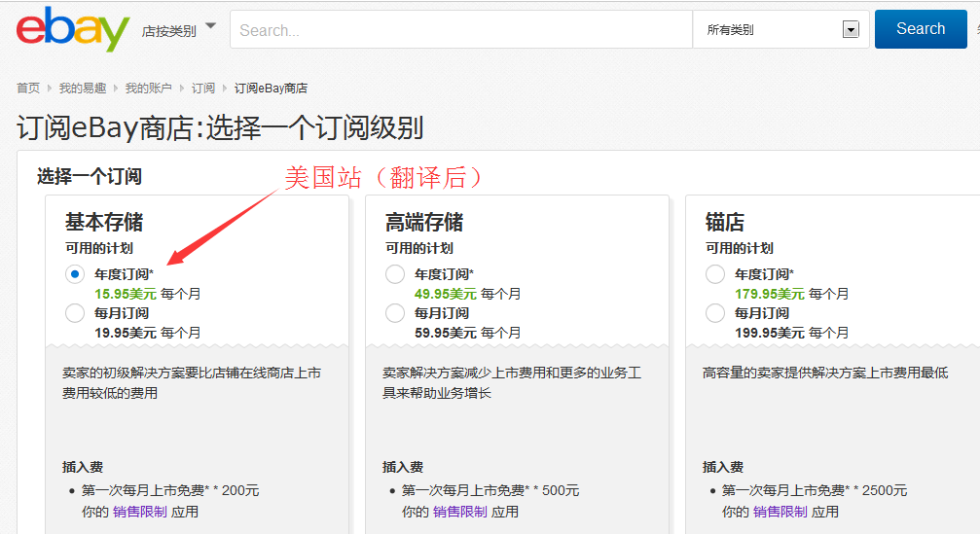Click 插入费 heading in 高端存储 card
This screenshot has height=534, width=980.
(403, 467)
